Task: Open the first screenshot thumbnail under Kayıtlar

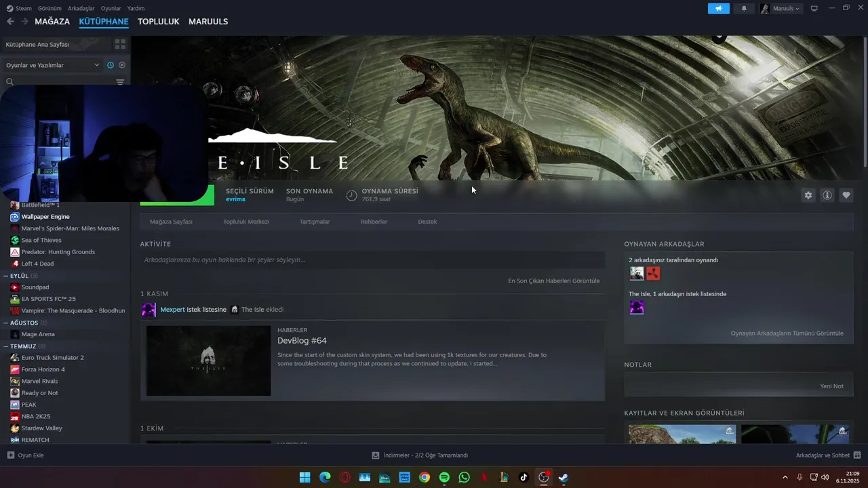Action: point(682,434)
